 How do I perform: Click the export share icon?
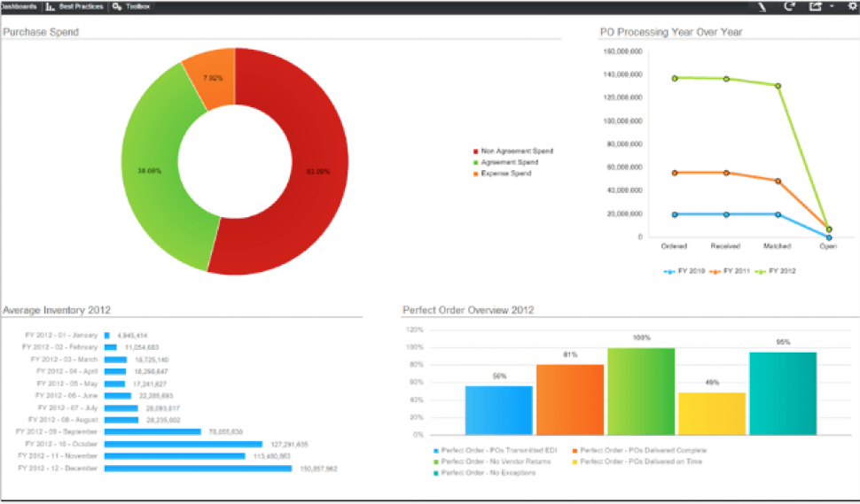(816, 6)
